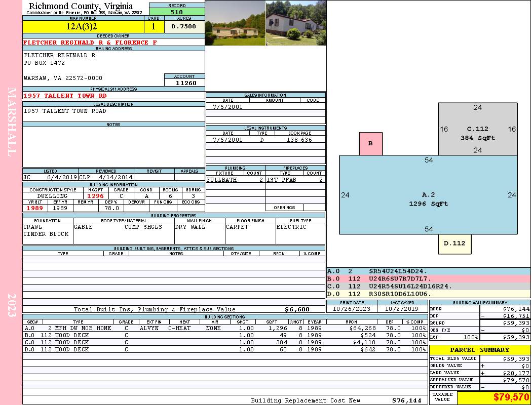Click WARSAW, VA 22572-0000 text
The height and width of the screenshot is (405, 532).
click(x=63, y=78)
